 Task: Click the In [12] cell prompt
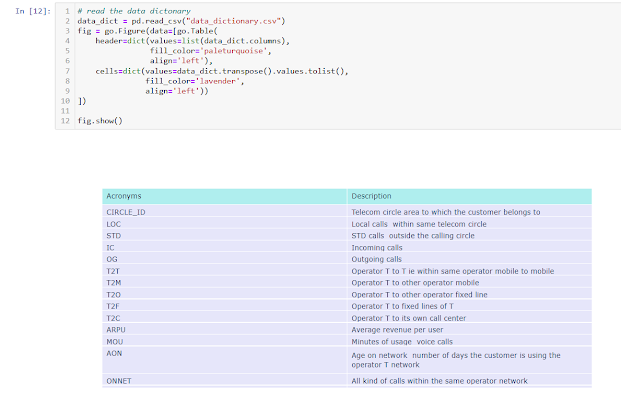pyautogui.click(x=33, y=11)
